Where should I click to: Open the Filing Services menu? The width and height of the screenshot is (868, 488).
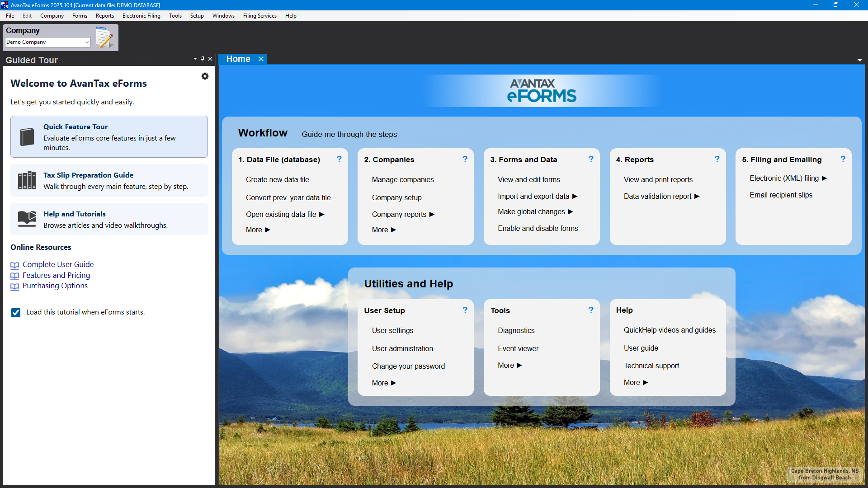[x=259, y=16]
